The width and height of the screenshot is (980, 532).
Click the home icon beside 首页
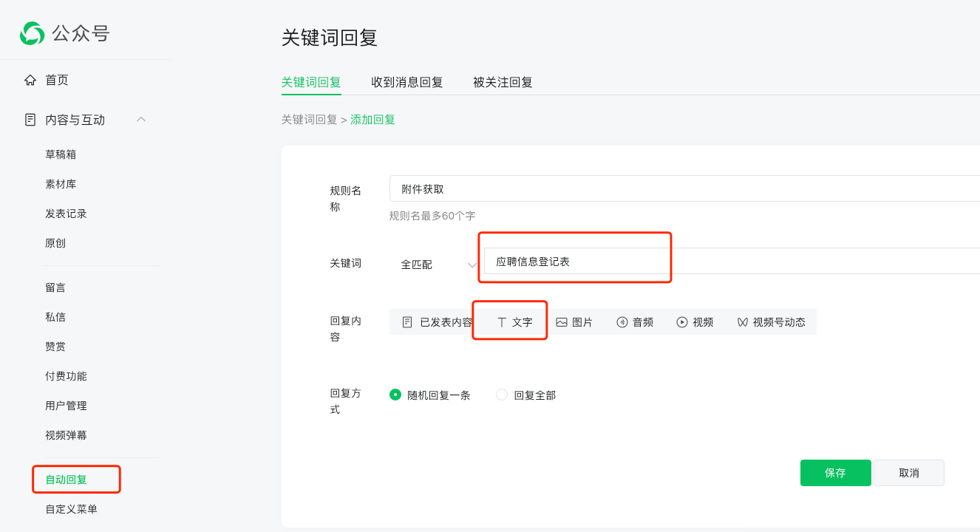[x=30, y=80]
